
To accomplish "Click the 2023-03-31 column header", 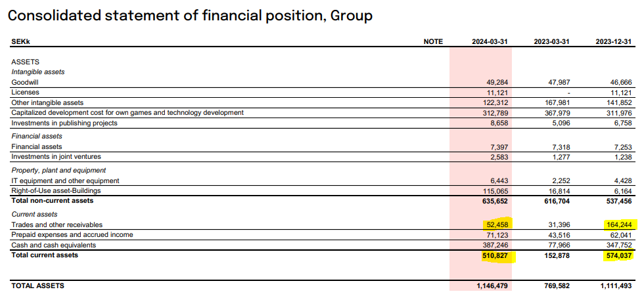I will pyautogui.click(x=551, y=41).
